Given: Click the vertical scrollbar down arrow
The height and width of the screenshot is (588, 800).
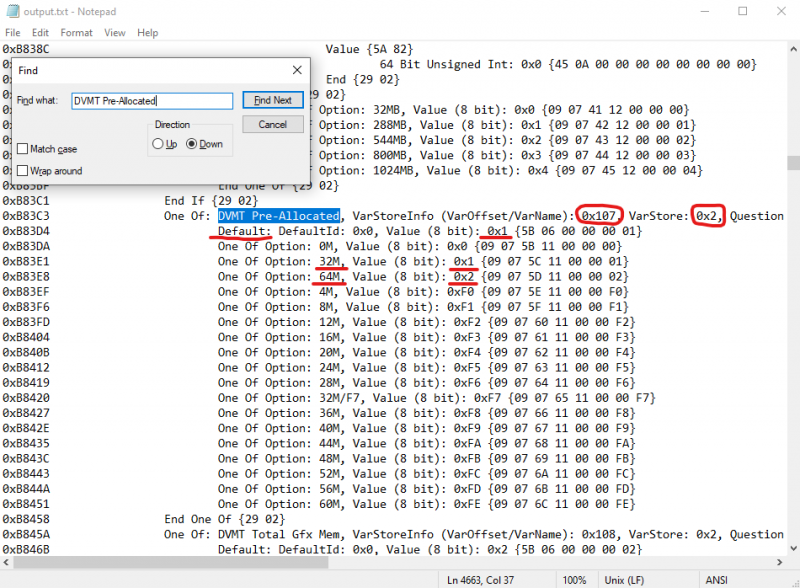Looking at the screenshot, I should (x=793, y=549).
